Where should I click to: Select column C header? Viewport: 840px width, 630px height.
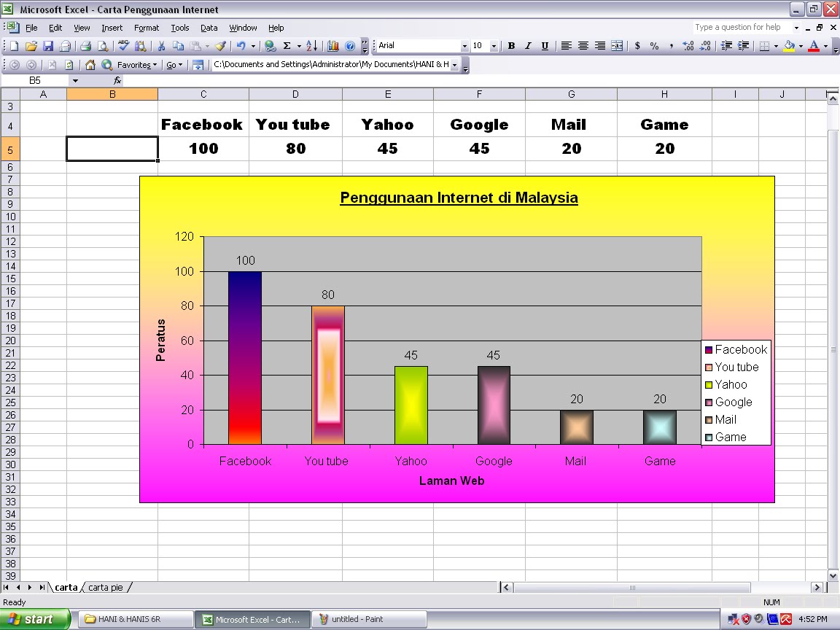[203, 94]
